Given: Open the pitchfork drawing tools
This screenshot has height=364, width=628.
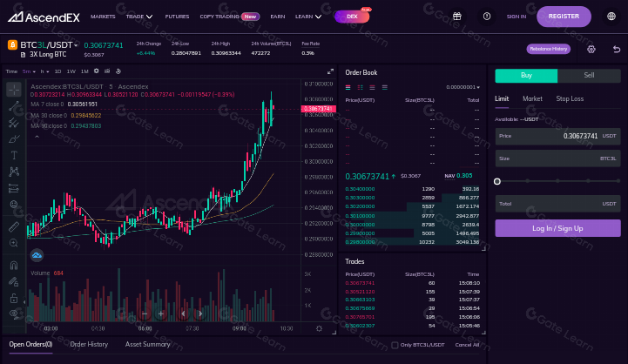Looking at the screenshot, I should coord(14,123).
